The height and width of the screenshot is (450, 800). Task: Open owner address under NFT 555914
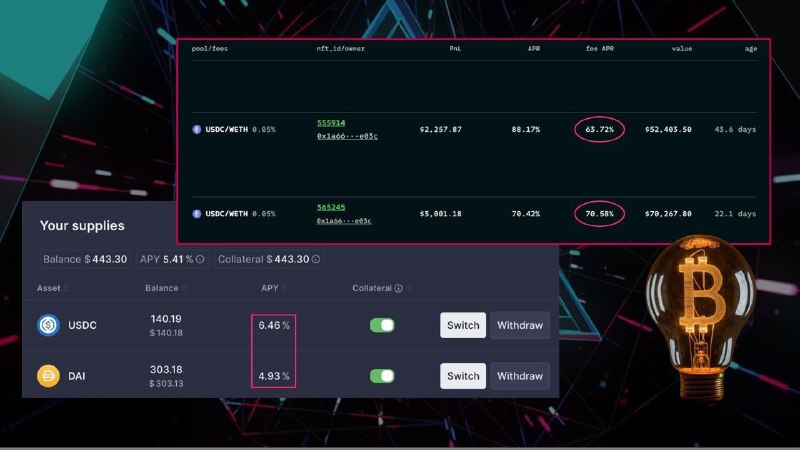coord(347,136)
